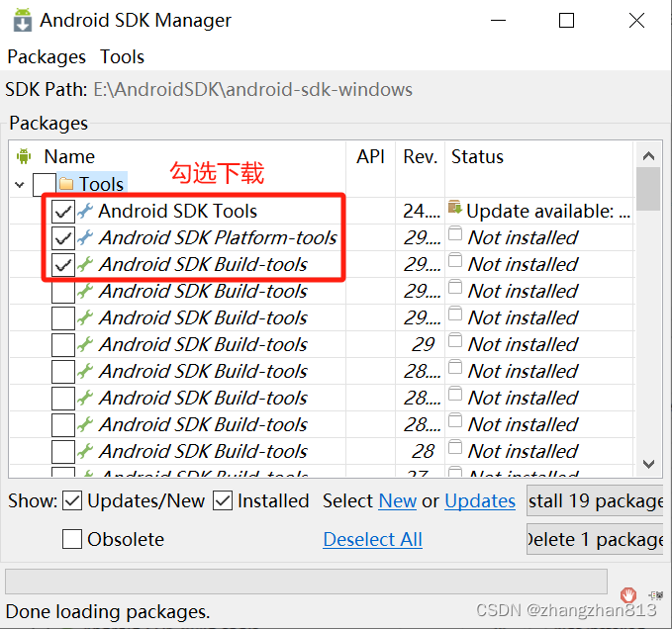Click the Updates selection link

pyautogui.click(x=480, y=500)
